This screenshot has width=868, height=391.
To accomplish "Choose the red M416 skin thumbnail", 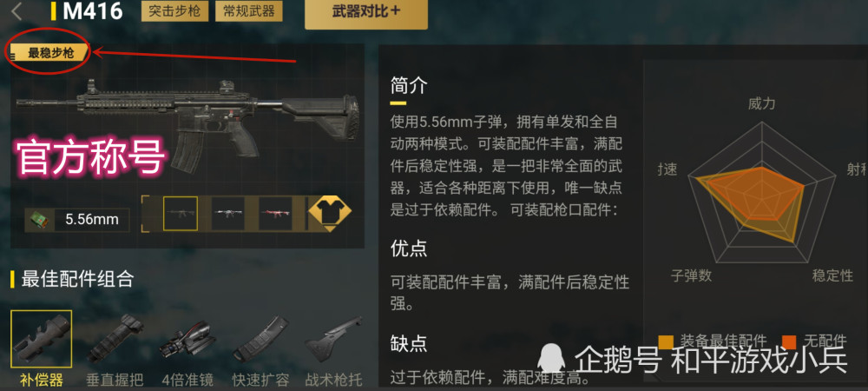I will (276, 213).
